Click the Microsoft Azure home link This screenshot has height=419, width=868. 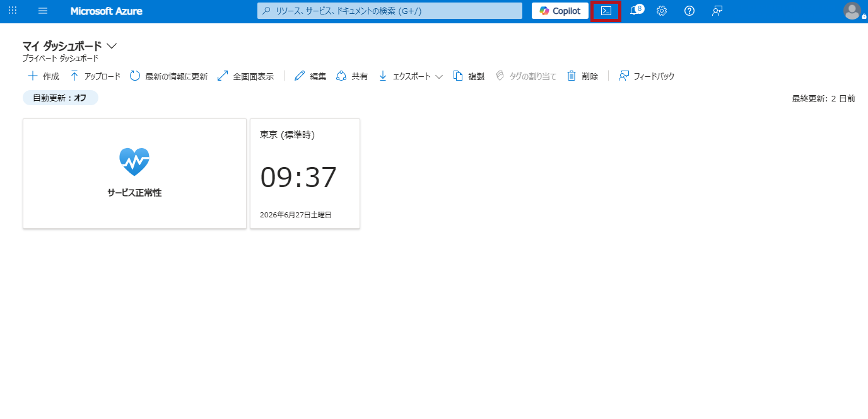pyautogui.click(x=106, y=11)
